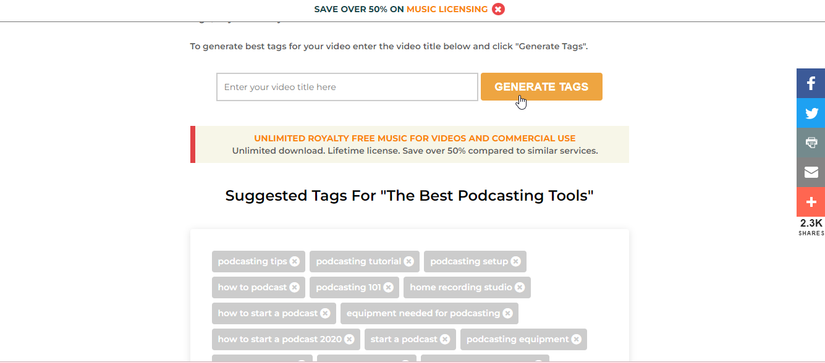This screenshot has height=363, width=825.
Task: Remove the "home recording studio" tag
Action: coord(520,287)
